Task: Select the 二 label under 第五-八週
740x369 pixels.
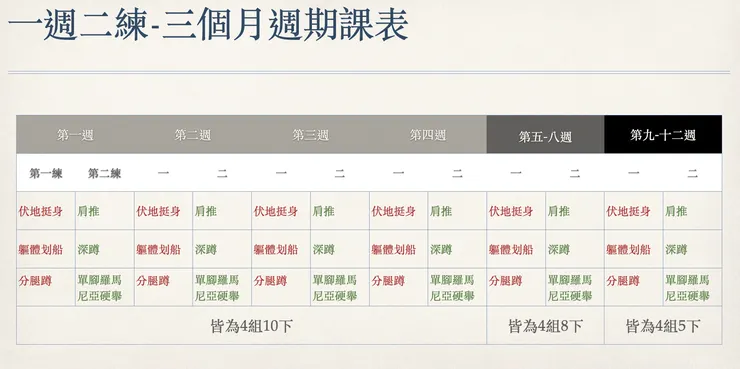Action: [575, 174]
